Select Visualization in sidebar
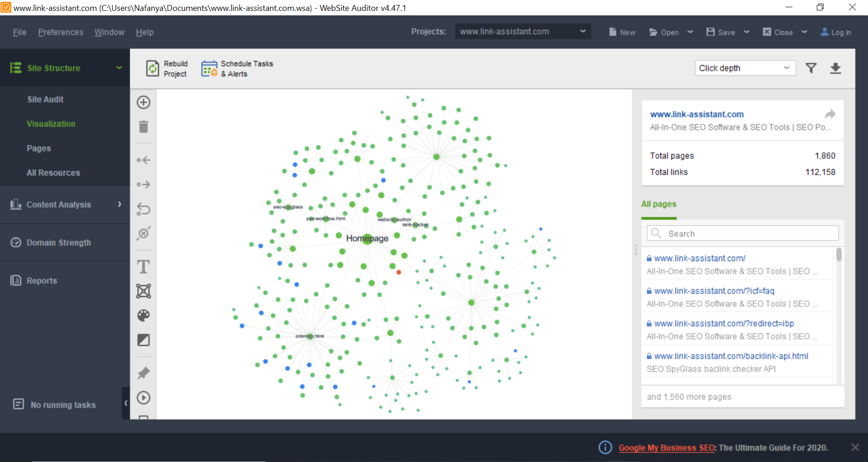Screen dimensions: 868x462 (51, 124)
